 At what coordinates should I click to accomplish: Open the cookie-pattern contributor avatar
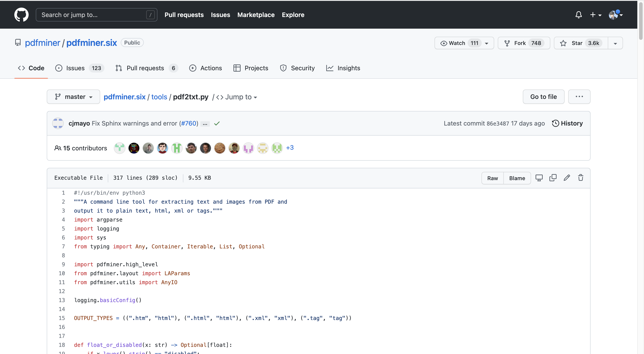(220, 148)
